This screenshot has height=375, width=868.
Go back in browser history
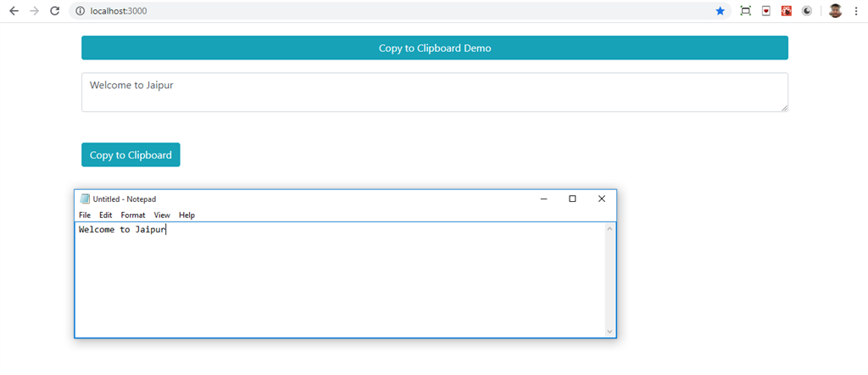[x=14, y=11]
